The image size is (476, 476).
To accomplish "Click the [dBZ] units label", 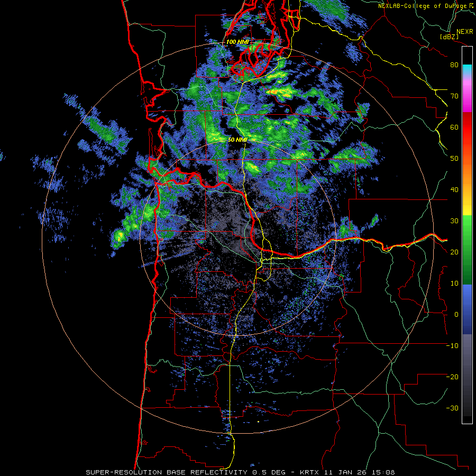I will 450,36.
